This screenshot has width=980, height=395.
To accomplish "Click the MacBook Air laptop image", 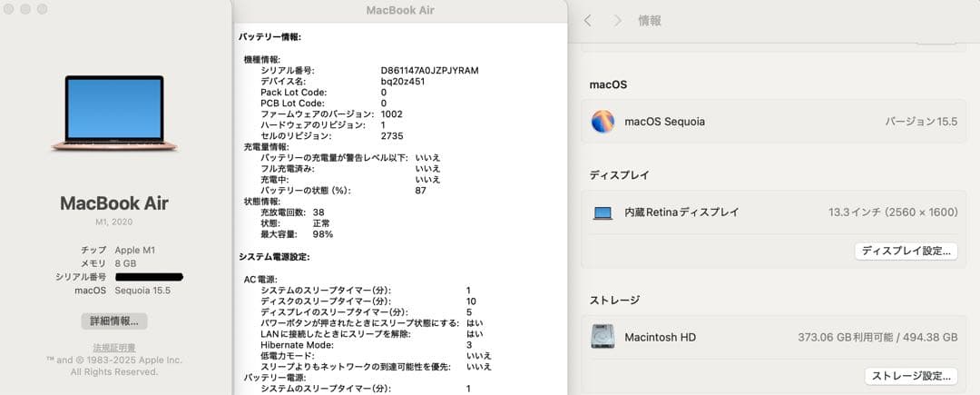I will pyautogui.click(x=114, y=113).
